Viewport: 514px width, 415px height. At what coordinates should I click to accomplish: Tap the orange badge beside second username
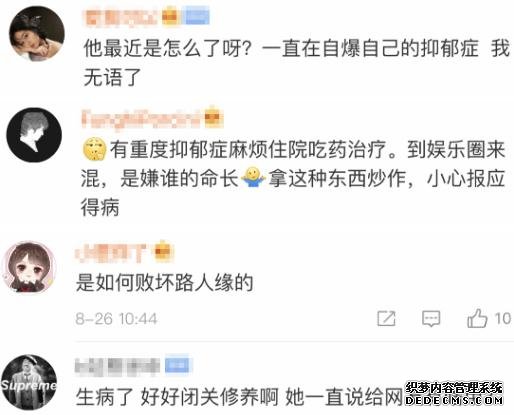(214, 118)
